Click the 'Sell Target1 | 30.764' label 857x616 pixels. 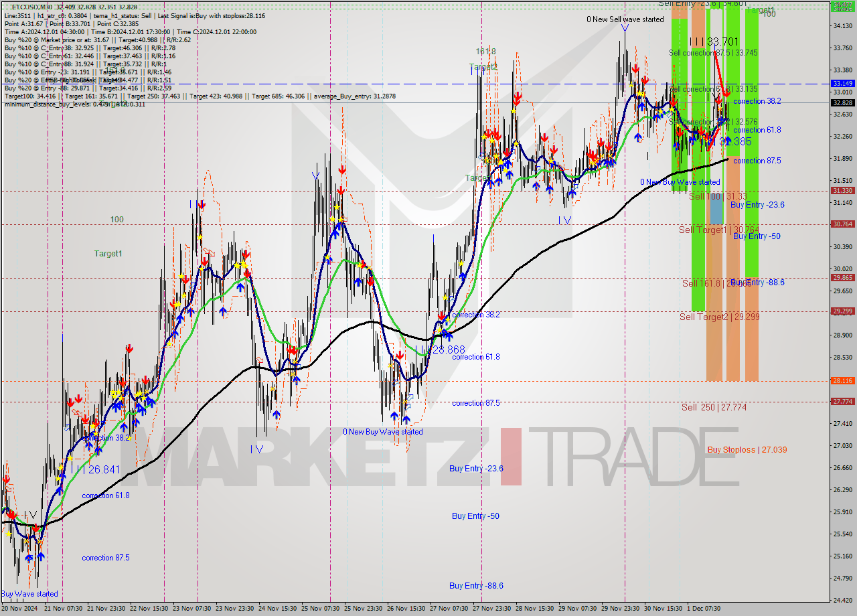(719, 230)
